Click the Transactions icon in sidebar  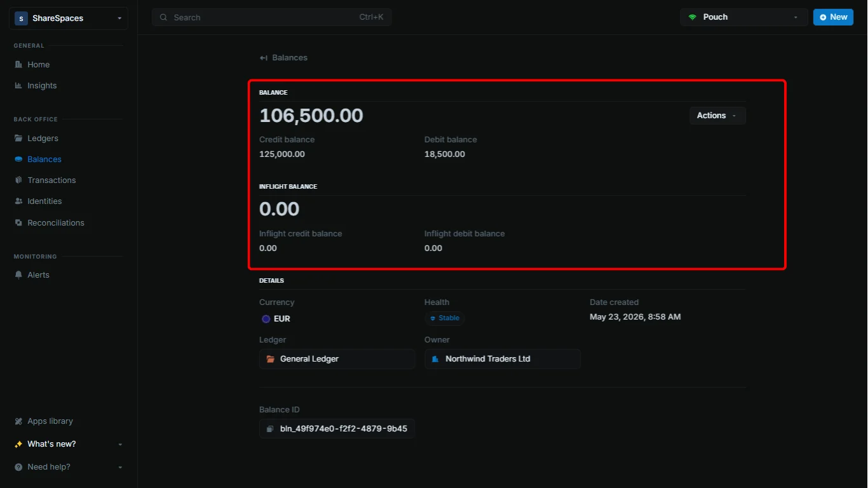18,180
